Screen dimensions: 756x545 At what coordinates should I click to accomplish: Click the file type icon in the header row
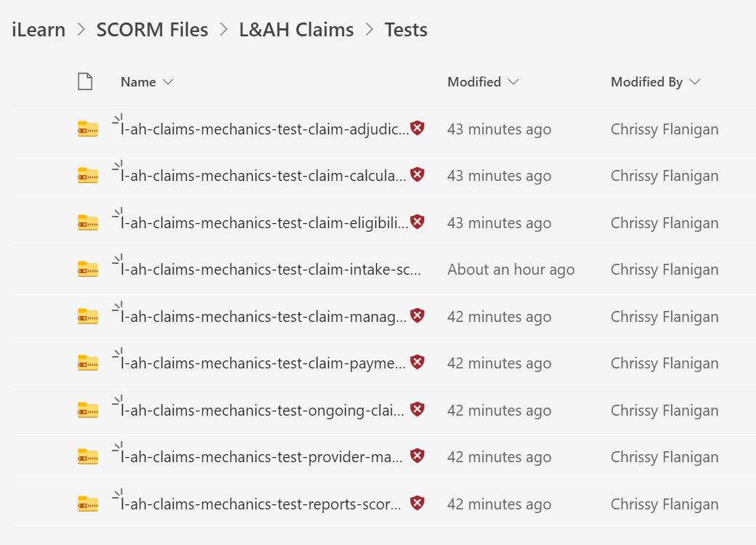[85, 81]
